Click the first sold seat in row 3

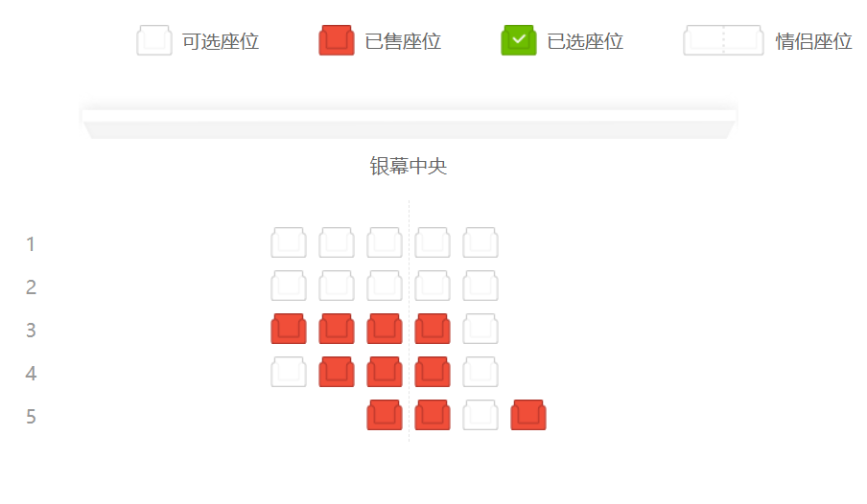pos(289,329)
